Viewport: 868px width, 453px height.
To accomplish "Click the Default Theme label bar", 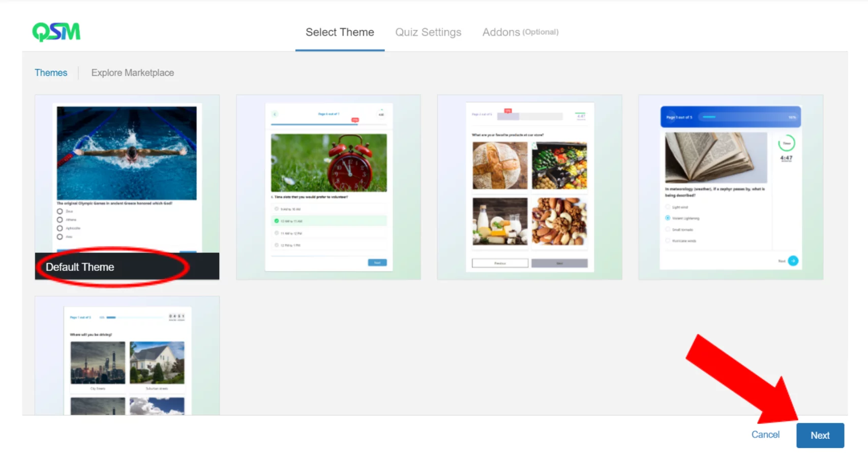I will (127, 267).
